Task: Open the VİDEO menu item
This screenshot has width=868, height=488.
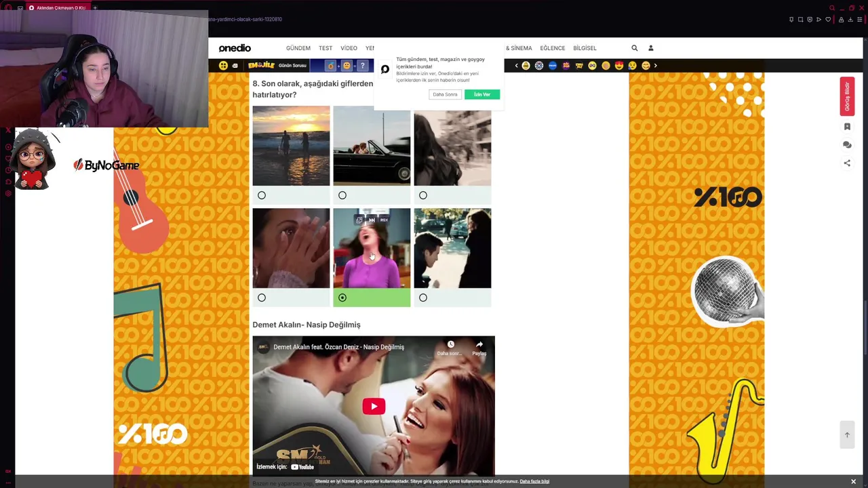Action: [349, 48]
